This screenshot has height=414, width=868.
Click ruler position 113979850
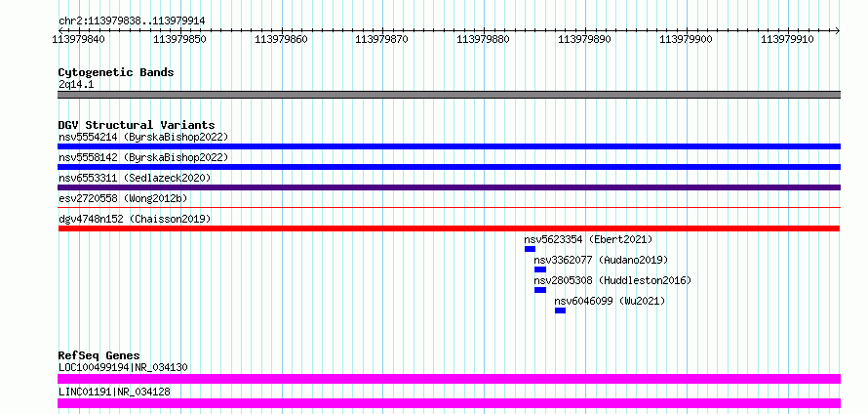[179, 39]
